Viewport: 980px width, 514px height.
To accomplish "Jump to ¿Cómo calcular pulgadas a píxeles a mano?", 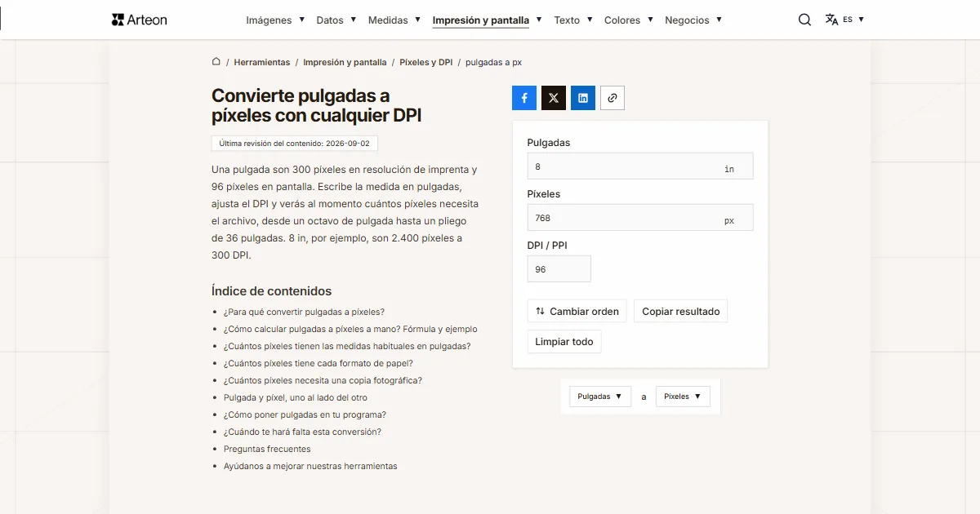I will [x=350, y=329].
